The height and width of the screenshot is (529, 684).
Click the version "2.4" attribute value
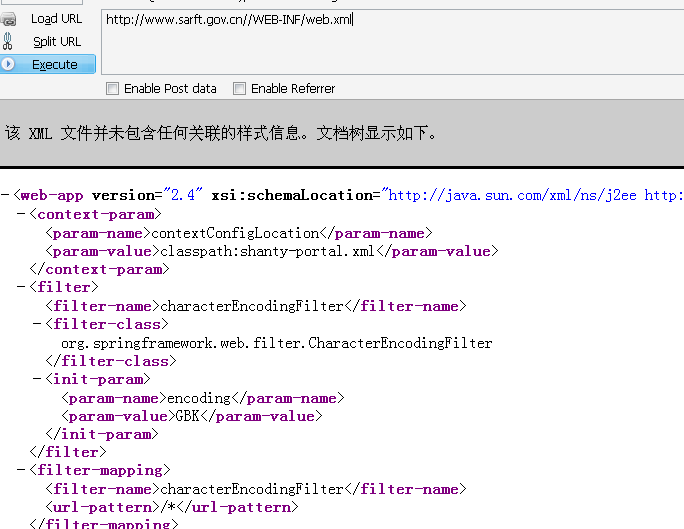(x=183, y=195)
